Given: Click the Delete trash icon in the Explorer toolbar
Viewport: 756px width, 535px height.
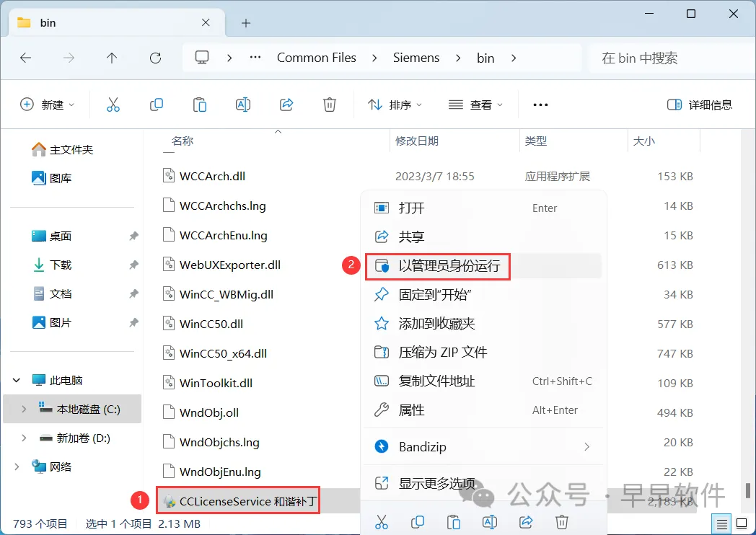Looking at the screenshot, I should [330, 105].
